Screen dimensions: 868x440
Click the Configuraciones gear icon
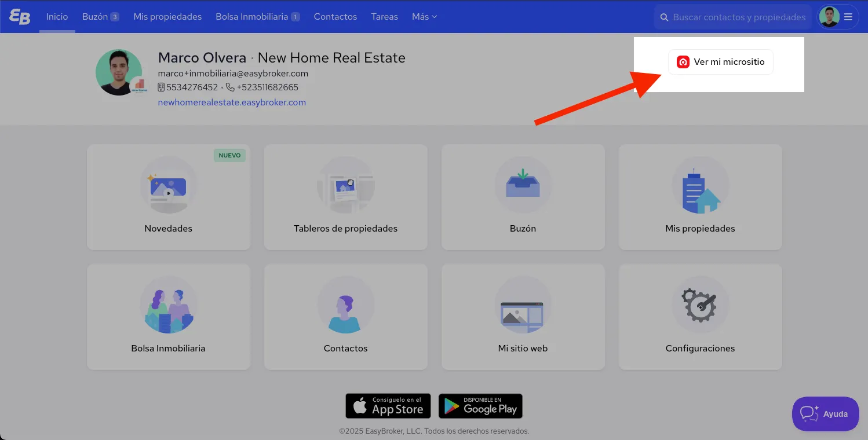701,305
